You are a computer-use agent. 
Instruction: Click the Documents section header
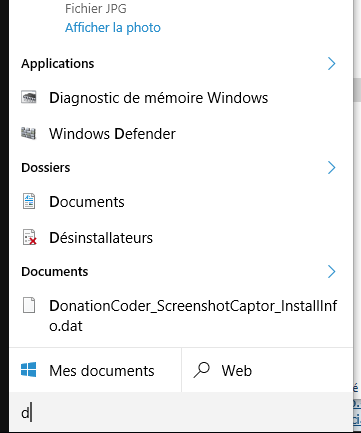(55, 272)
